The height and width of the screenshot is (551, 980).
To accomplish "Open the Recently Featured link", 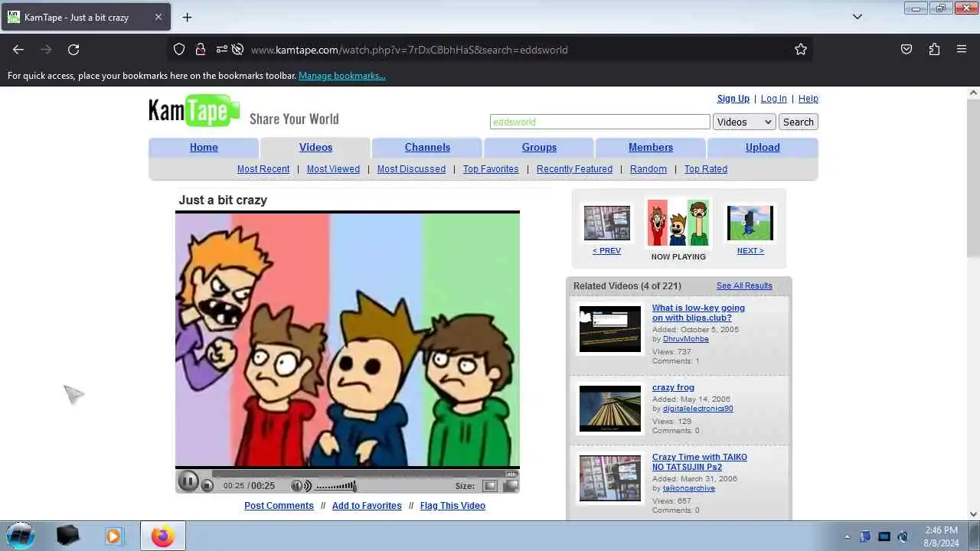I will tap(574, 169).
